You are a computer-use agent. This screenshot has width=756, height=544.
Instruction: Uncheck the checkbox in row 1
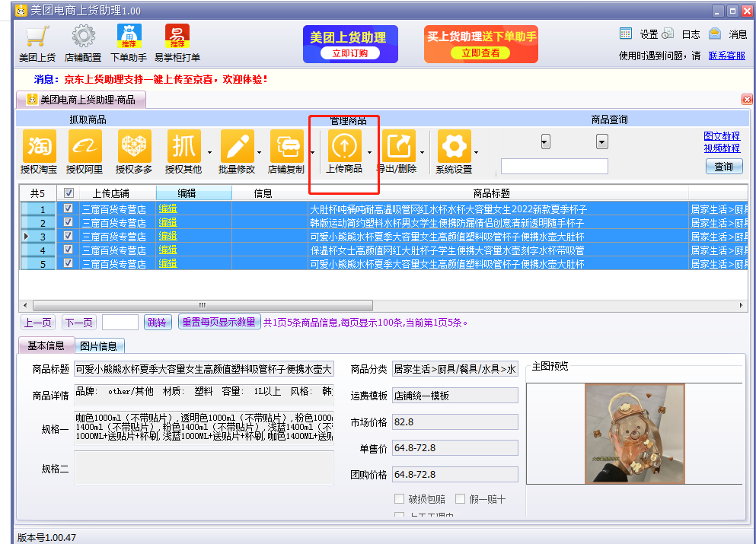68,208
